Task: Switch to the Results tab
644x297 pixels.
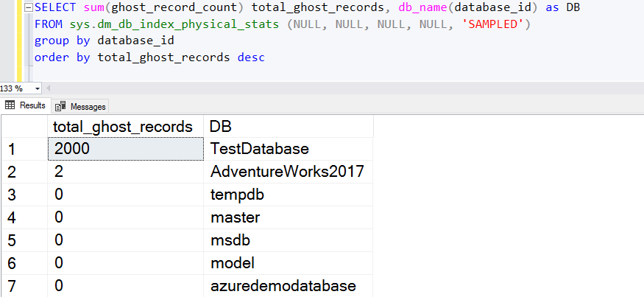Action: (32, 105)
